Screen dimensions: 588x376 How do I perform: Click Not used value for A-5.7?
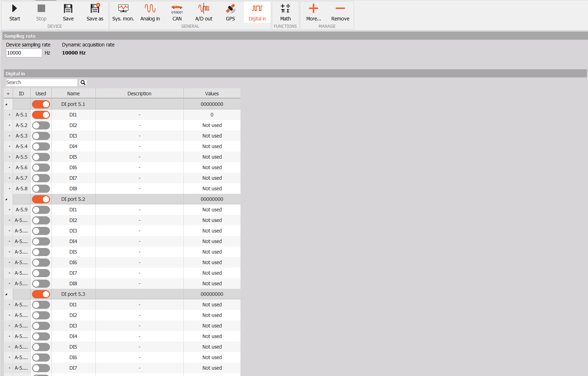tap(212, 178)
